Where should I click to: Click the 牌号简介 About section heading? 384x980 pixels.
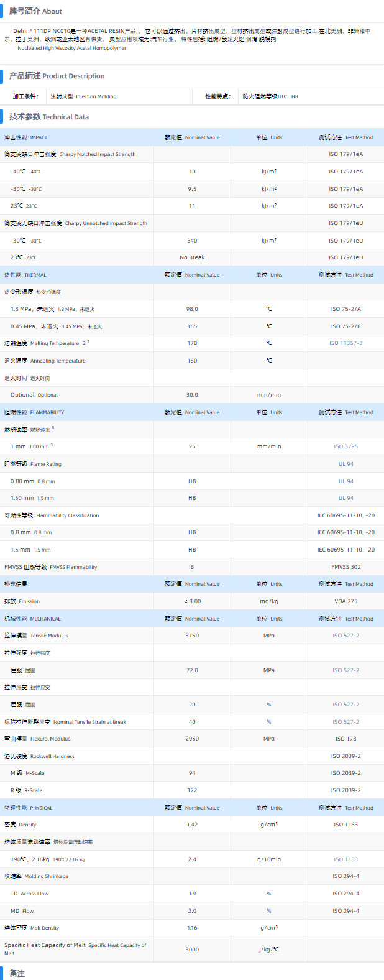[x=35, y=11]
